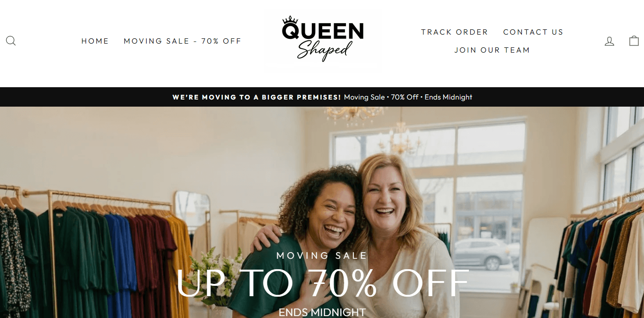The width and height of the screenshot is (644, 318).
Task: Click the black moving sale announcement bar
Action: pyautogui.click(x=322, y=97)
